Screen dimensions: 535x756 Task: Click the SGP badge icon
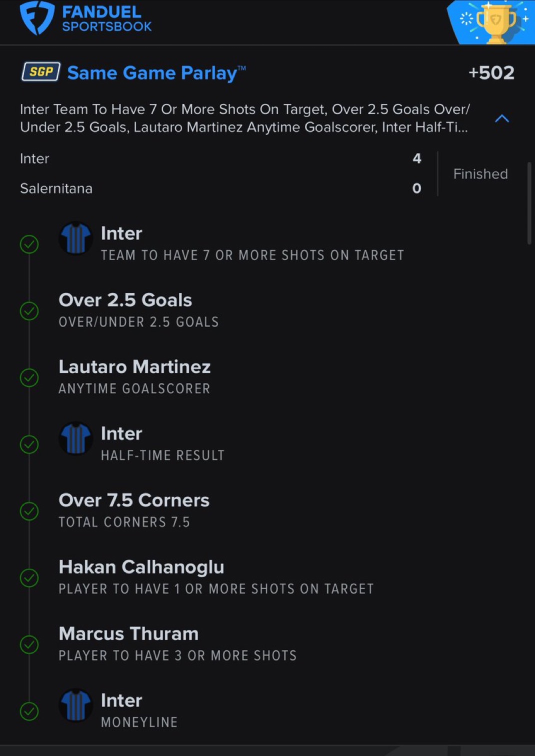(x=41, y=72)
